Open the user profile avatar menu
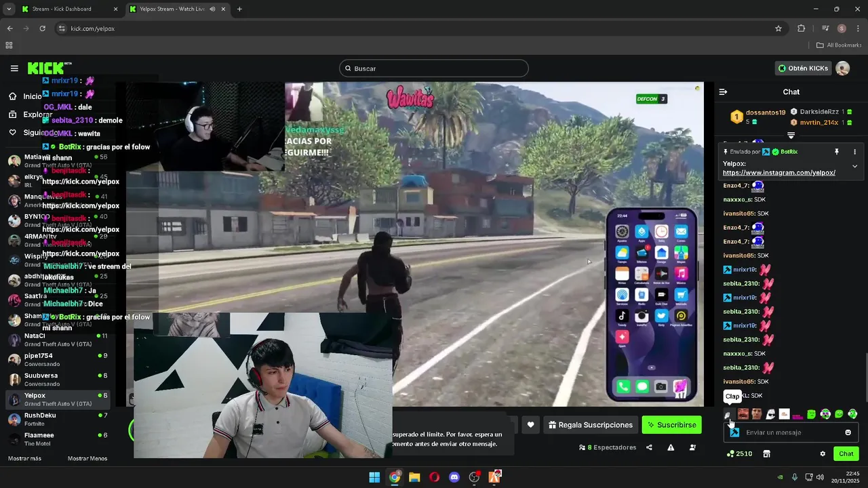The image size is (868, 488). click(x=843, y=68)
